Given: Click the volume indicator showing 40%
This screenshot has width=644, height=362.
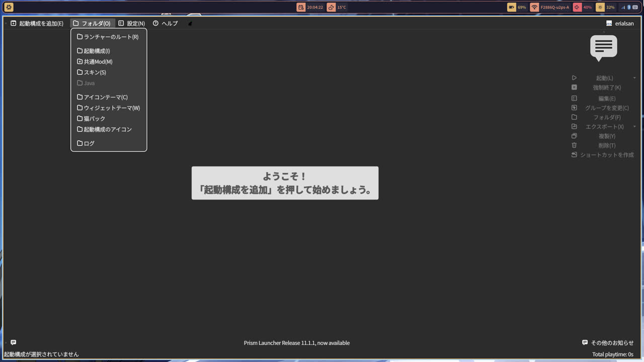Looking at the screenshot, I should point(583,7).
